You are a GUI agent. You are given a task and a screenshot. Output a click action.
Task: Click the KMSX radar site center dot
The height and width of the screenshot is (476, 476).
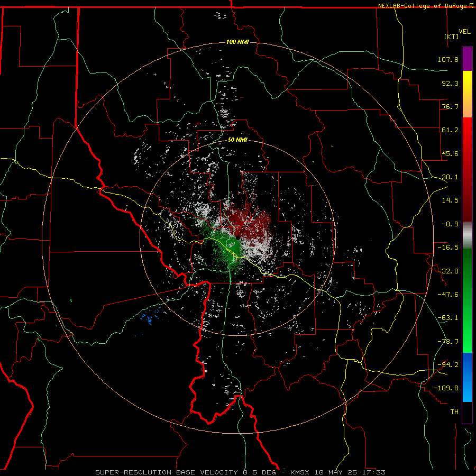click(x=238, y=237)
